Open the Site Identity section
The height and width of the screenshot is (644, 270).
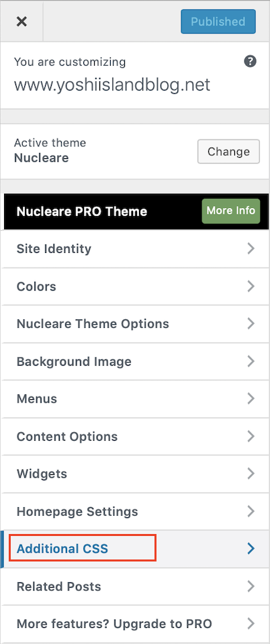(x=135, y=248)
